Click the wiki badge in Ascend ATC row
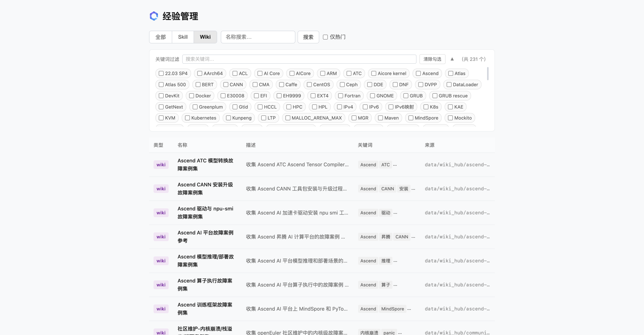 tap(161, 165)
